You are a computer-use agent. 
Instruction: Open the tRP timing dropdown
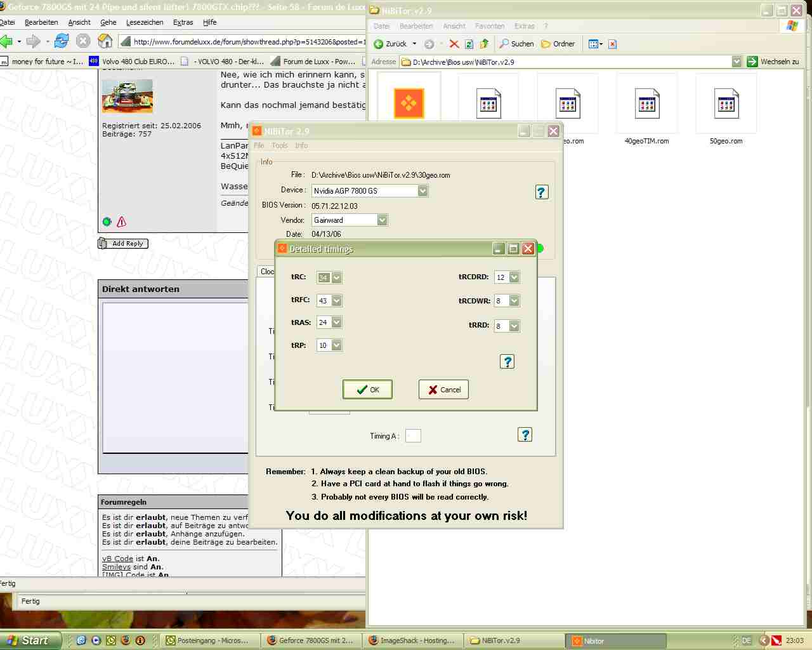337,345
